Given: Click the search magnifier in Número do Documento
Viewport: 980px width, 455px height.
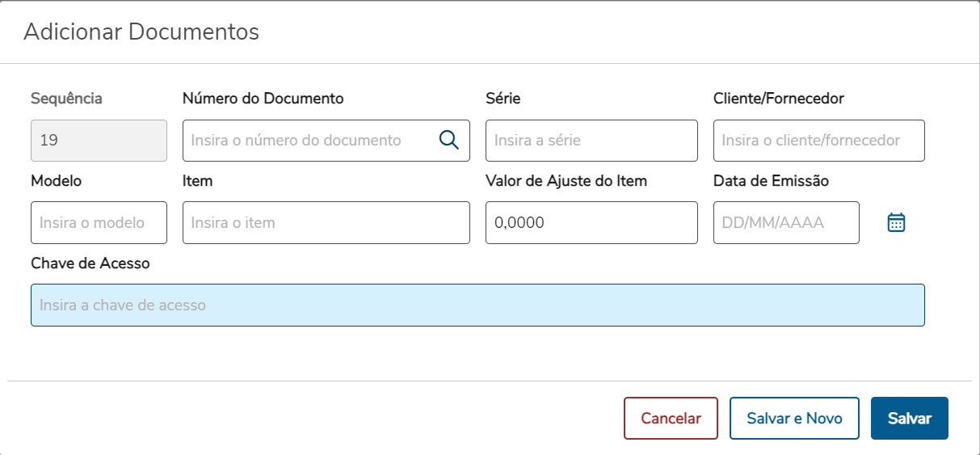Looking at the screenshot, I should tap(448, 140).
